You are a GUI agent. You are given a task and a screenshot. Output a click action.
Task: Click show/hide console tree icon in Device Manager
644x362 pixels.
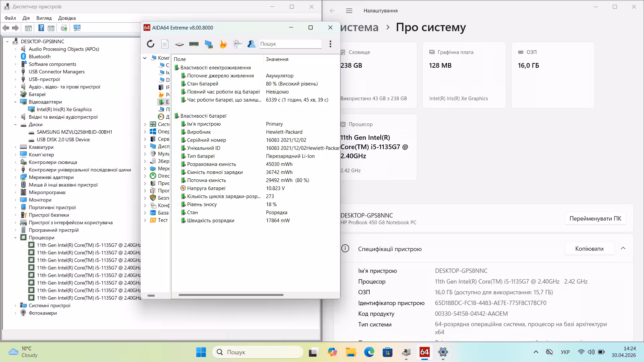tap(28, 28)
